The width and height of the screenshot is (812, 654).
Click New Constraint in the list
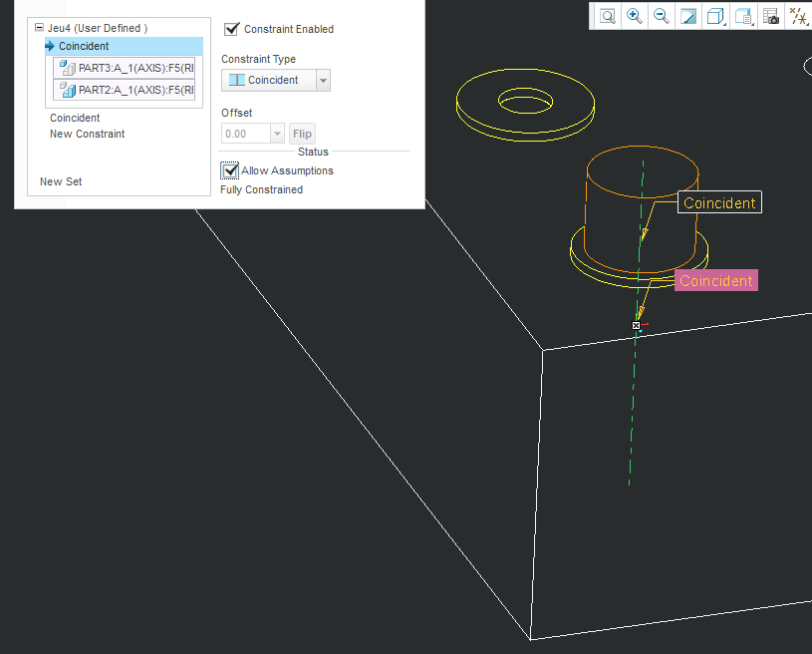pyautogui.click(x=87, y=134)
